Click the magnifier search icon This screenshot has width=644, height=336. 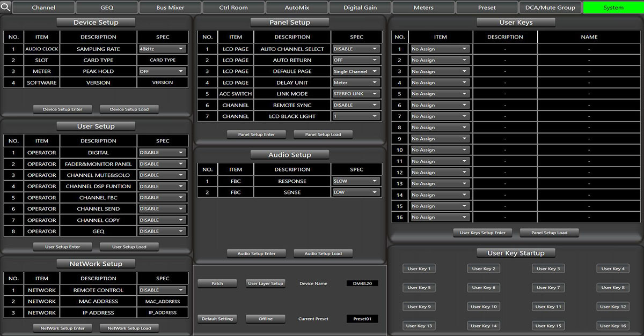click(5, 7)
